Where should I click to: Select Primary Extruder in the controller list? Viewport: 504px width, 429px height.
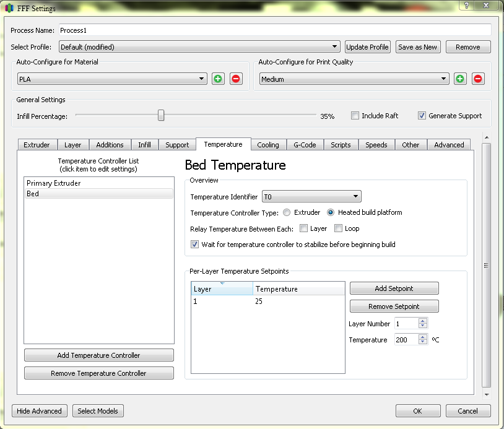click(x=54, y=183)
